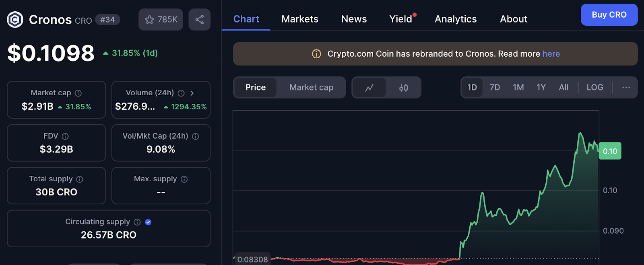Click the Max. supply info icon
Image resolution: width=644 pixels, height=265 pixels.
pos(184,179)
